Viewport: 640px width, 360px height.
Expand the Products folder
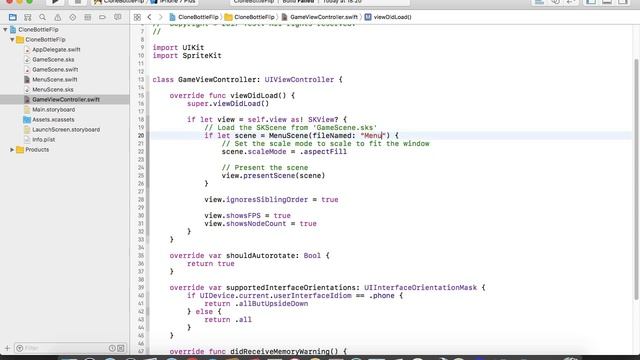point(12,150)
